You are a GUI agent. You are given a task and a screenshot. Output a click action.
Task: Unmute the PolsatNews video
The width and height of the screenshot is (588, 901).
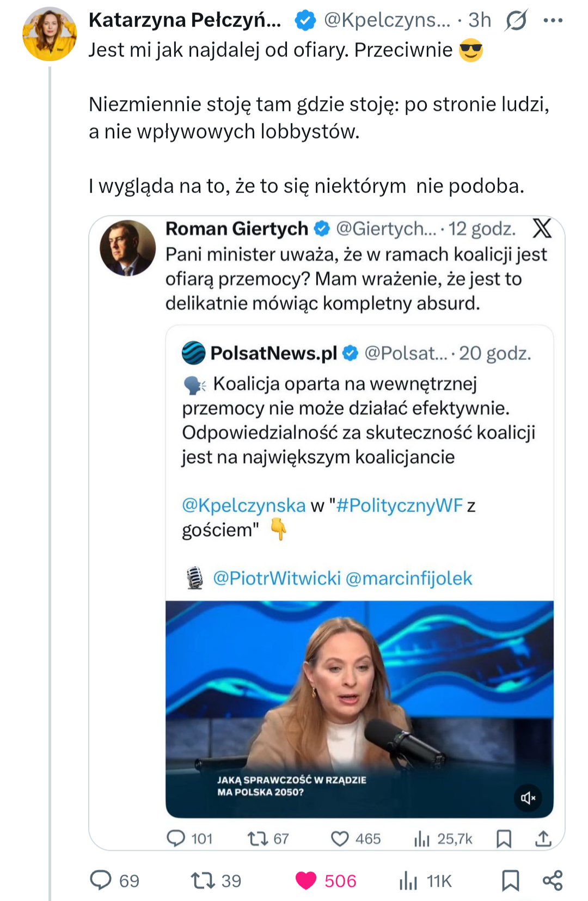pos(528,798)
